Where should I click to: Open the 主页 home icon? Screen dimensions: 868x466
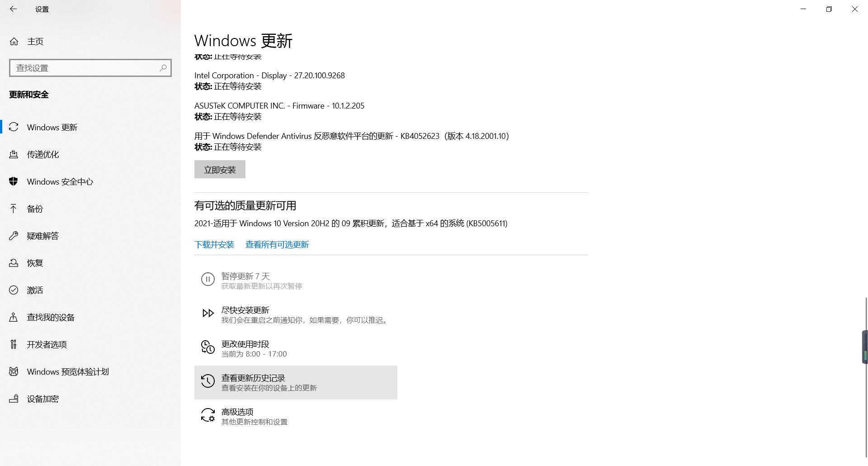coord(14,41)
